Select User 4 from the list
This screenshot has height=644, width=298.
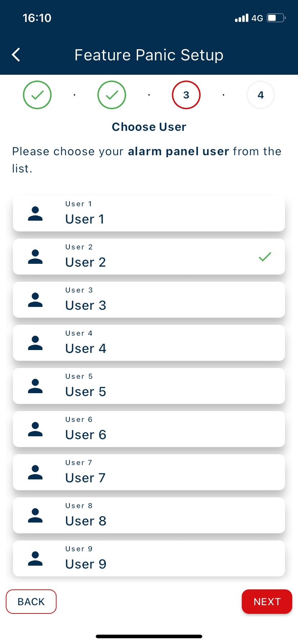tap(149, 343)
